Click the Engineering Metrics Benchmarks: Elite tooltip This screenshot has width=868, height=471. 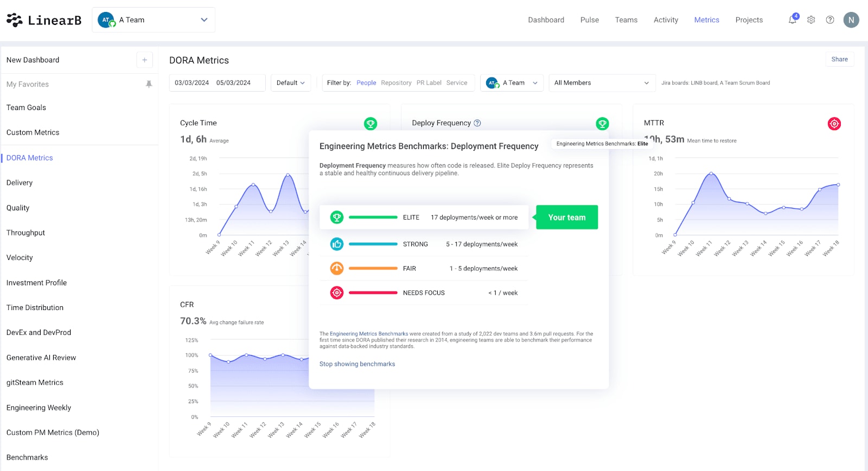pyautogui.click(x=602, y=144)
